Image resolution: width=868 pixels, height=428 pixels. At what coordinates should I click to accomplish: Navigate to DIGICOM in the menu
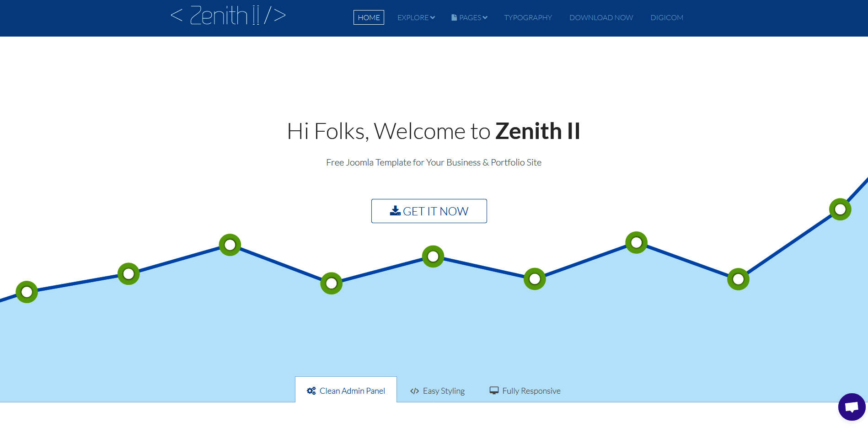coord(667,18)
